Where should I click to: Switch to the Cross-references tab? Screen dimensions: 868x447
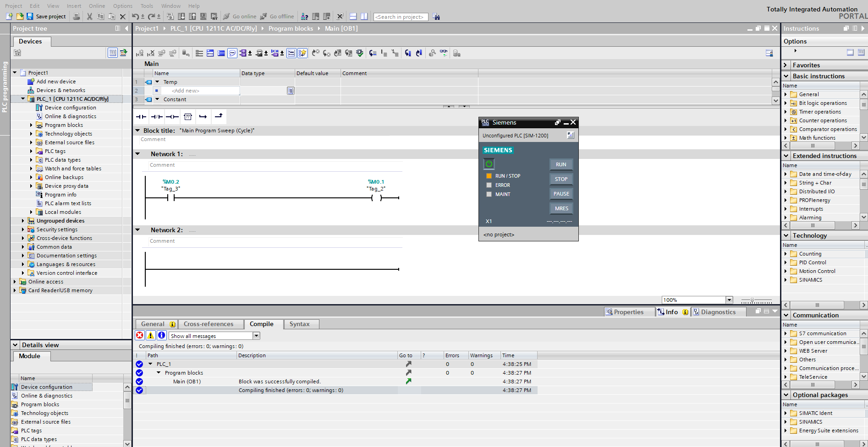209,324
